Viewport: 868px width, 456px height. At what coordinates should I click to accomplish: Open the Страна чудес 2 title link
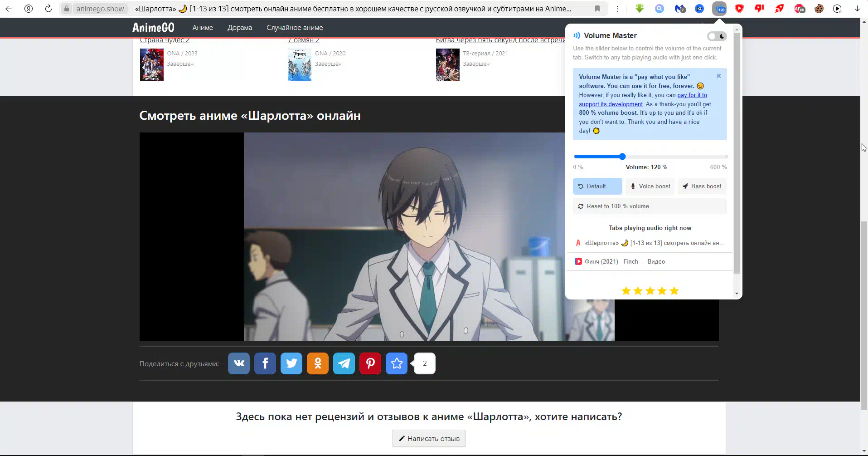click(165, 40)
